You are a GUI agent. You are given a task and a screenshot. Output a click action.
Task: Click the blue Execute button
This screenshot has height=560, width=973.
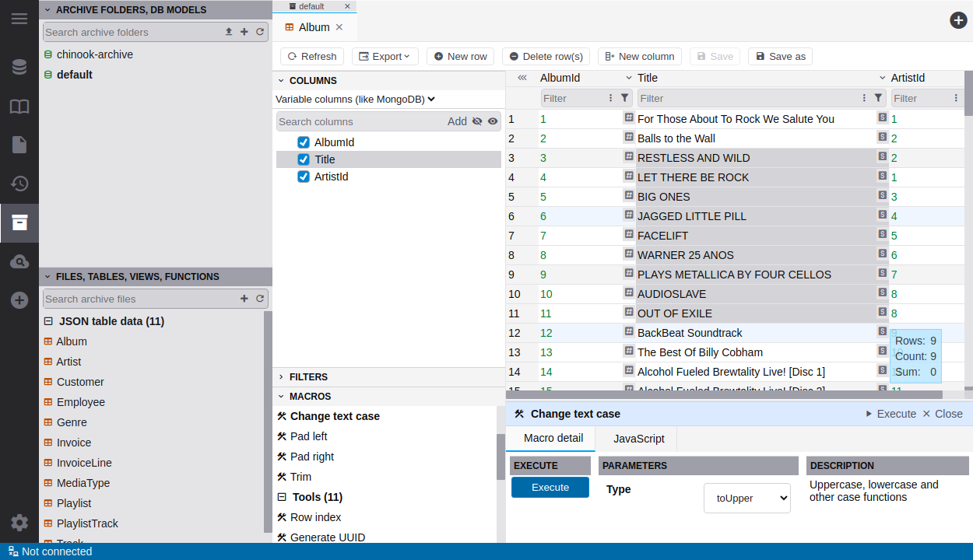coord(550,488)
